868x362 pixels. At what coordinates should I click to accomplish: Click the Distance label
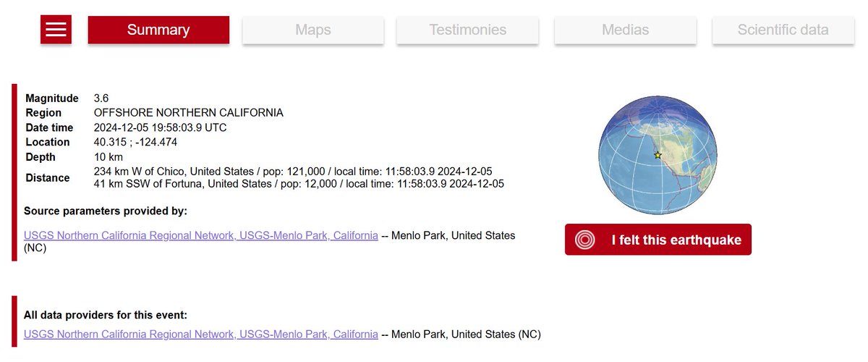(x=48, y=177)
